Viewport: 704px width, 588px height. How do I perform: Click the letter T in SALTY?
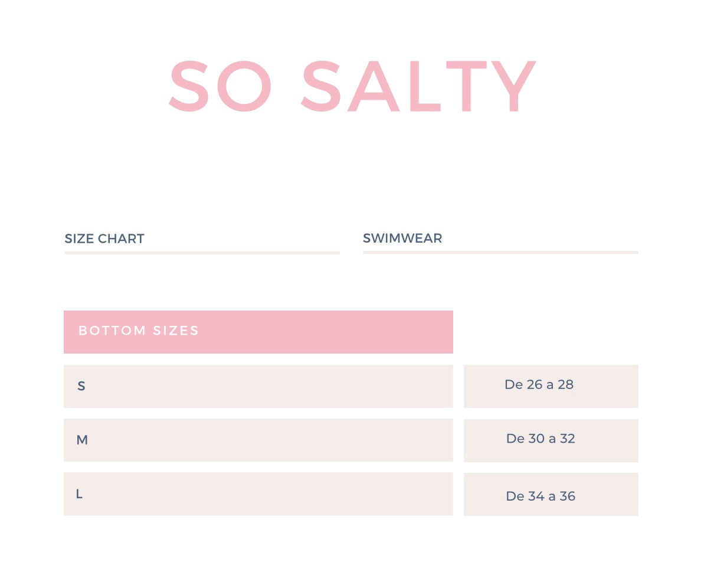pos(469,86)
